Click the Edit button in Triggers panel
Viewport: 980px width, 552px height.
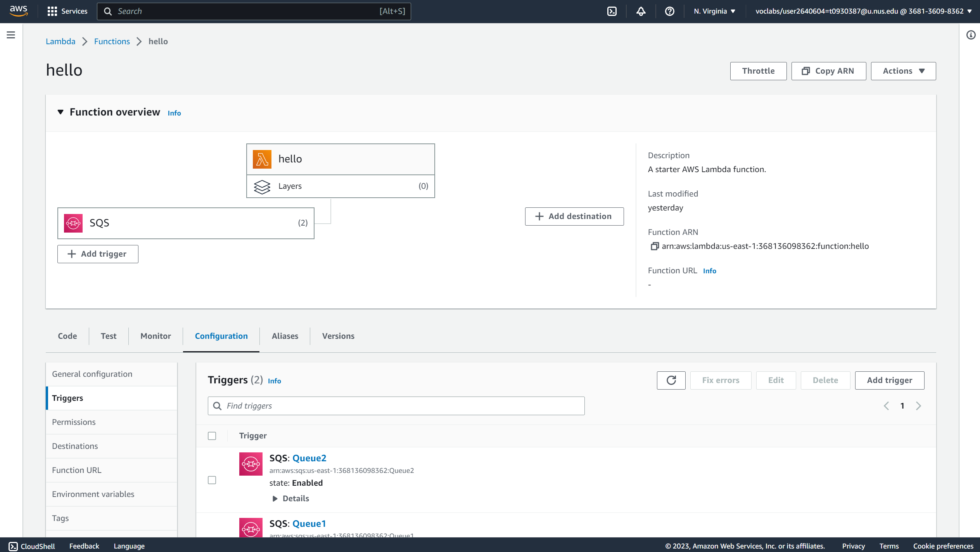point(776,380)
